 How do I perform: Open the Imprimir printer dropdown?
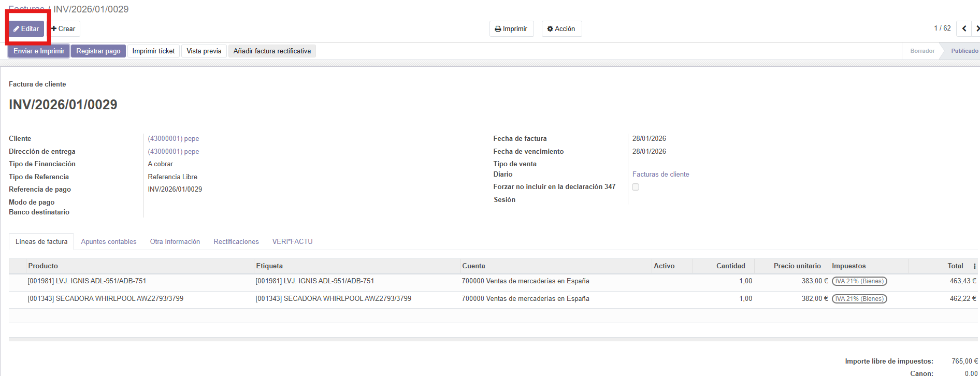[x=511, y=29]
